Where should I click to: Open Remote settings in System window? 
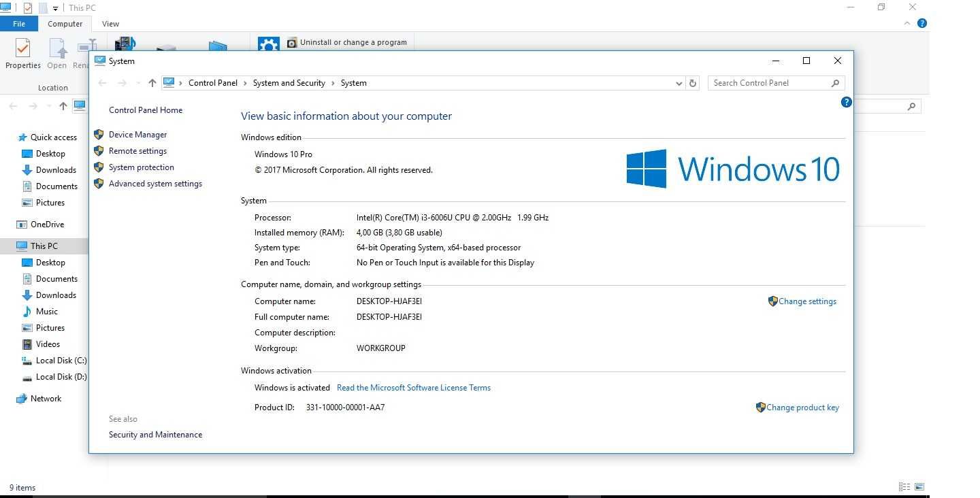tap(137, 151)
